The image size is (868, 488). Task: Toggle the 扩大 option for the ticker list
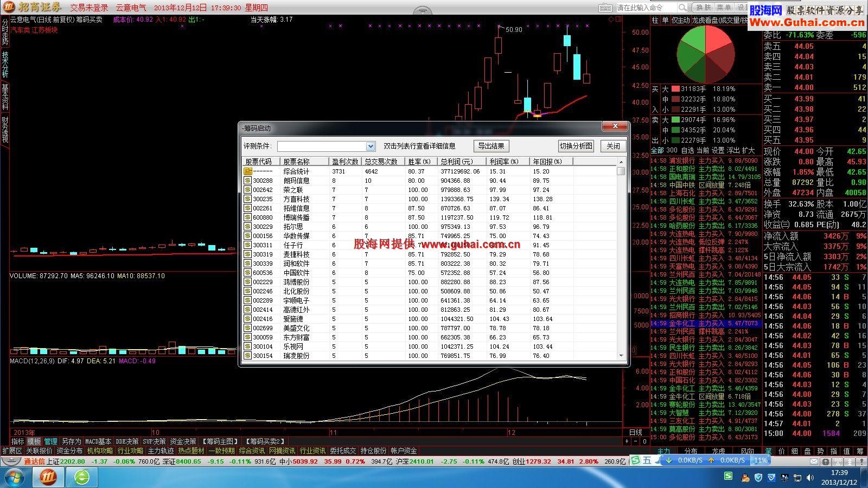point(748,150)
